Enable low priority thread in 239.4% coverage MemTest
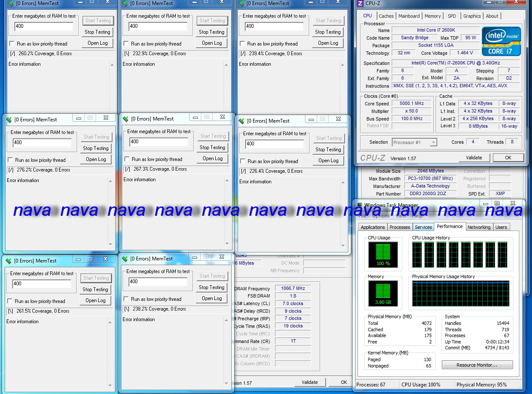 243,44
